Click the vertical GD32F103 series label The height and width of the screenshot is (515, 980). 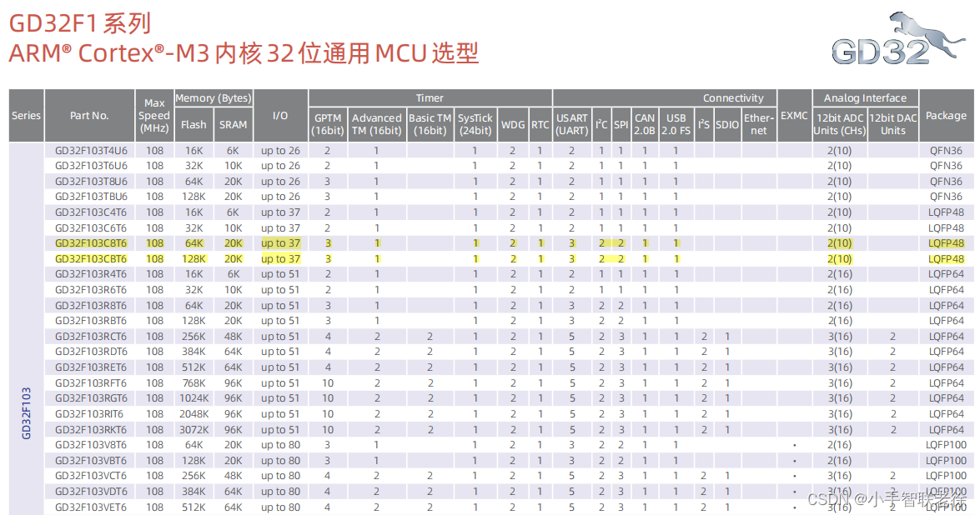[x=26, y=413]
